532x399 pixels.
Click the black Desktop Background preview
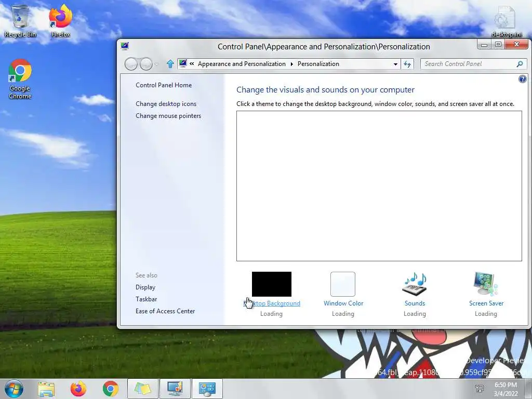271,284
